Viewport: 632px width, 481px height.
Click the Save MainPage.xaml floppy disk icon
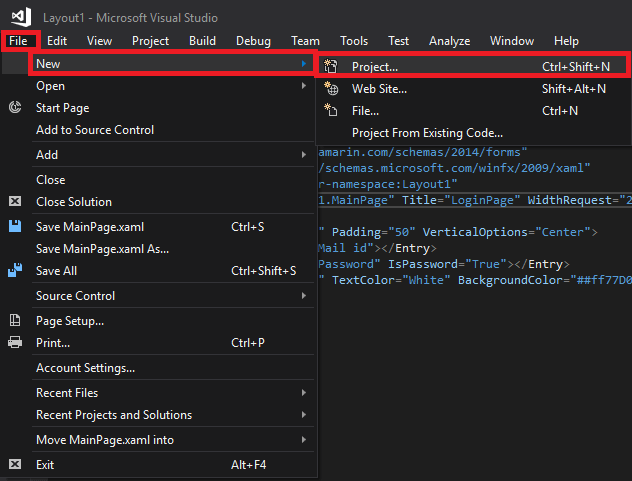point(15,227)
